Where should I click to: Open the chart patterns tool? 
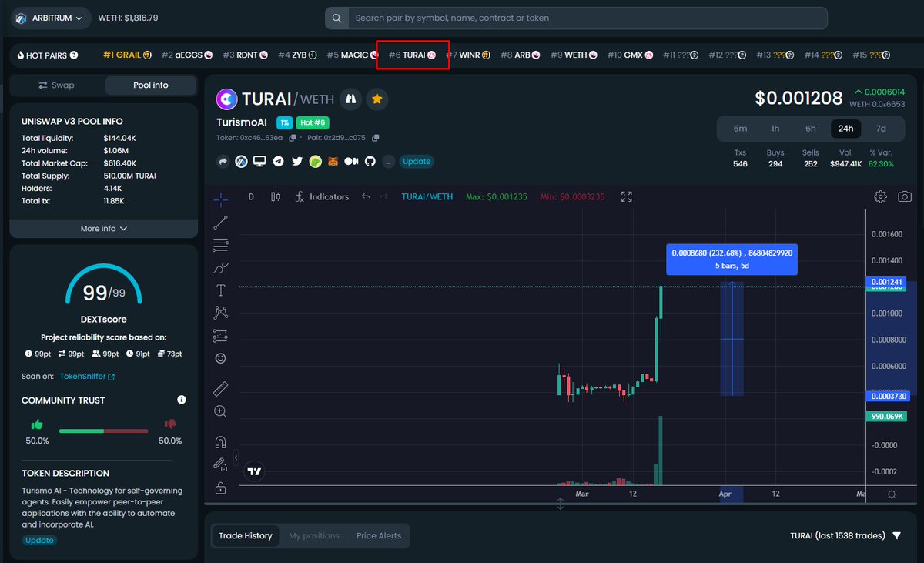pyautogui.click(x=221, y=313)
